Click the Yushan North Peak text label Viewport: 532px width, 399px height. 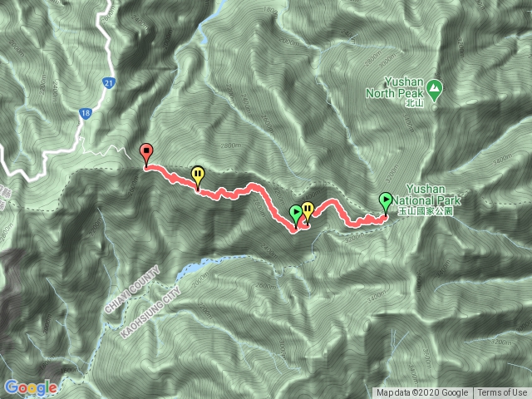click(395, 87)
